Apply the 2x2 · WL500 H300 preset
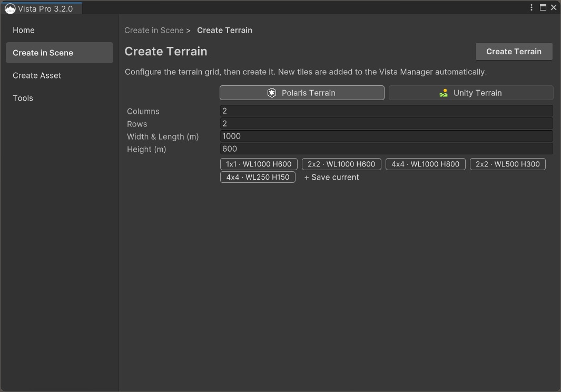Viewport: 561px width, 392px height. [x=507, y=164]
